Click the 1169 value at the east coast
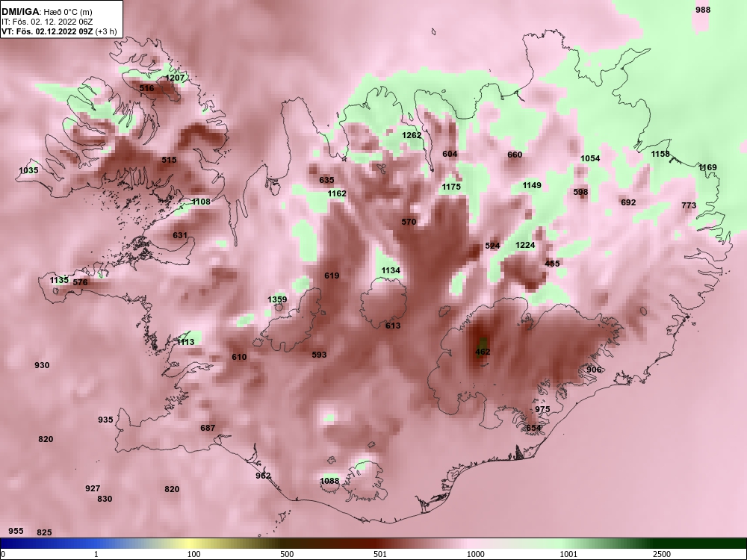This screenshot has height=560, width=747. pos(707,167)
